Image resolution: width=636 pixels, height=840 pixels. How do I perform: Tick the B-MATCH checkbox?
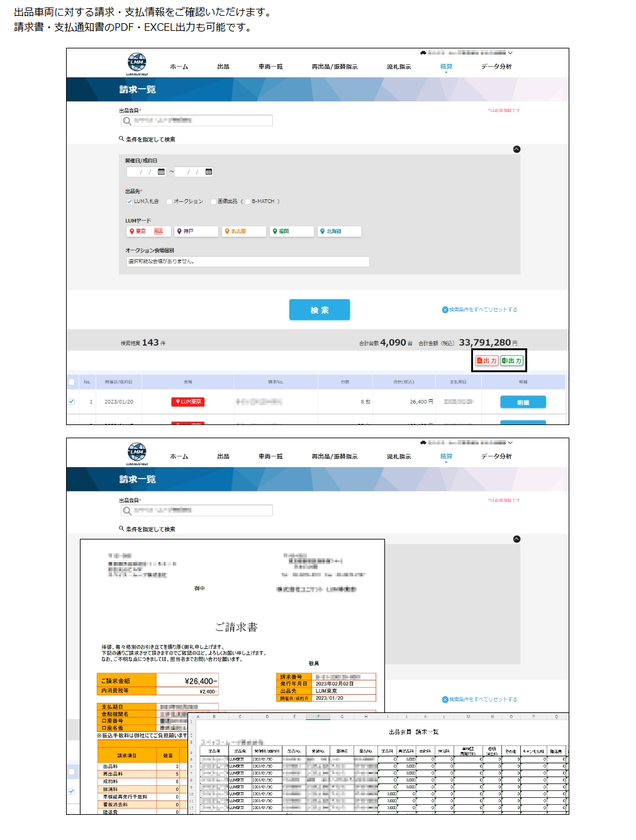(247, 202)
